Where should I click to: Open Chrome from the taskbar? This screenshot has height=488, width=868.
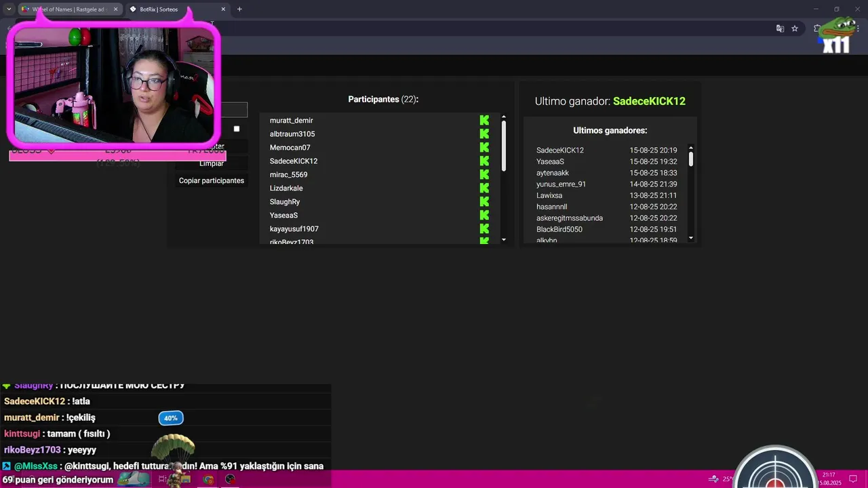click(208, 479)
